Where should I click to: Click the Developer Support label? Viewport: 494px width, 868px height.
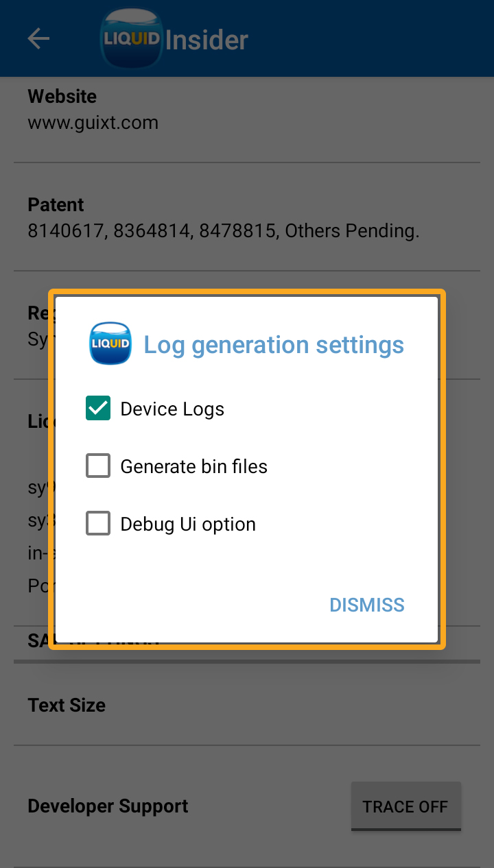click(108, 806)
